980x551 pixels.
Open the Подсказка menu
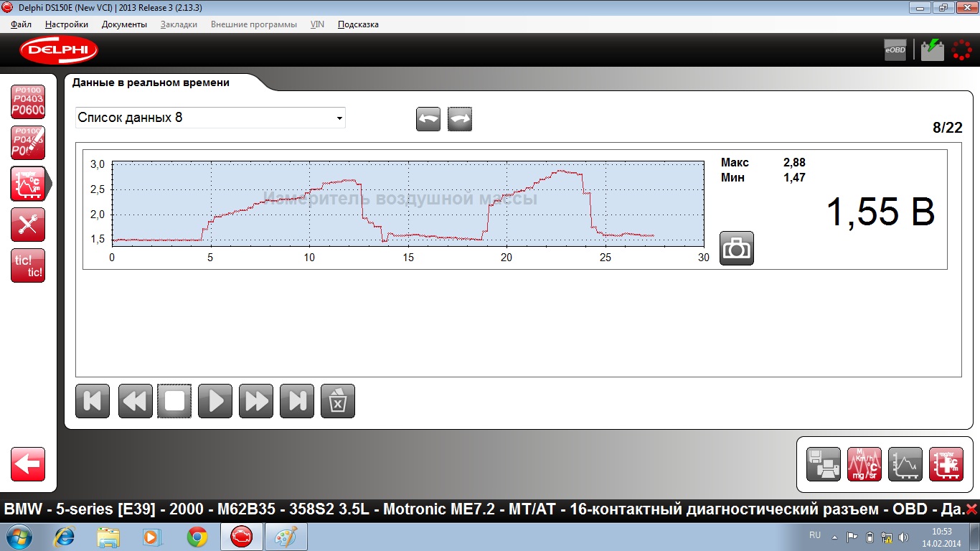click(358, 24)
